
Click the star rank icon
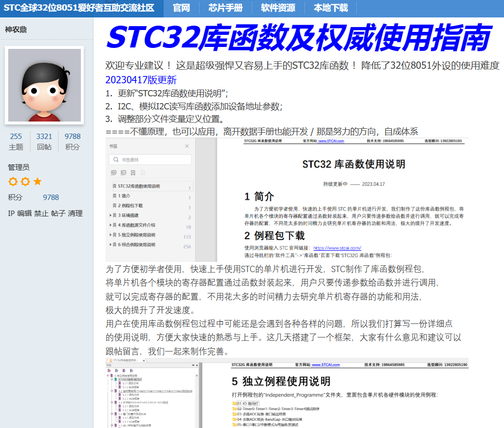point(37,182)
